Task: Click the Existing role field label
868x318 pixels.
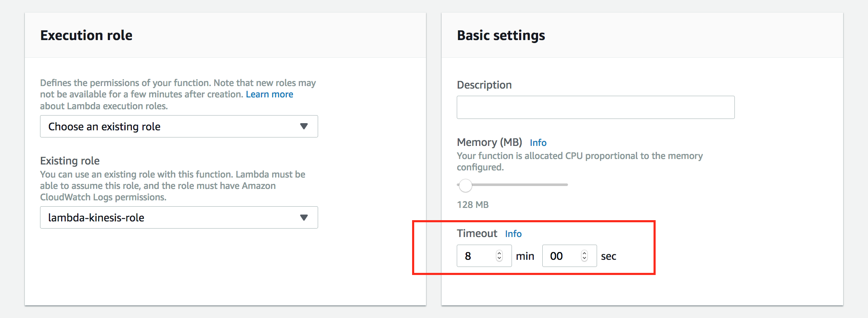Action: click(70, 161)
